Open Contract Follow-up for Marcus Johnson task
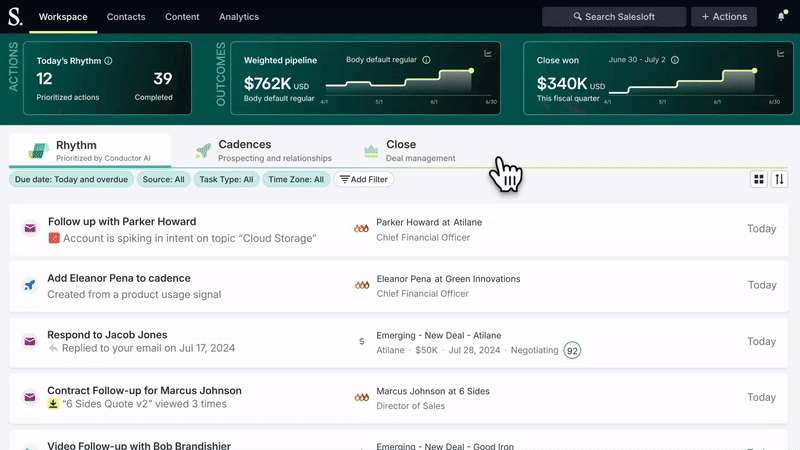 [x=144, y=390]
